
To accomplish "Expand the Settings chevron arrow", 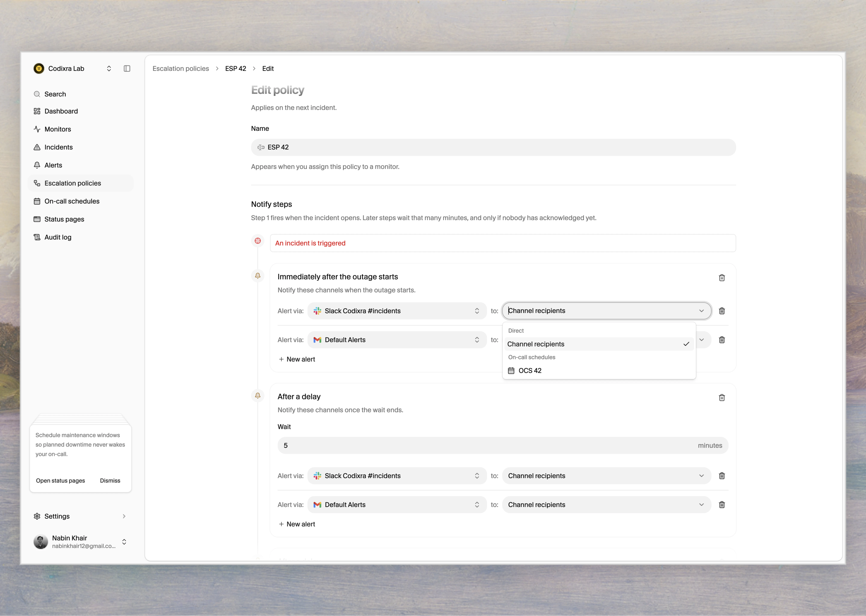I will 124,516.
